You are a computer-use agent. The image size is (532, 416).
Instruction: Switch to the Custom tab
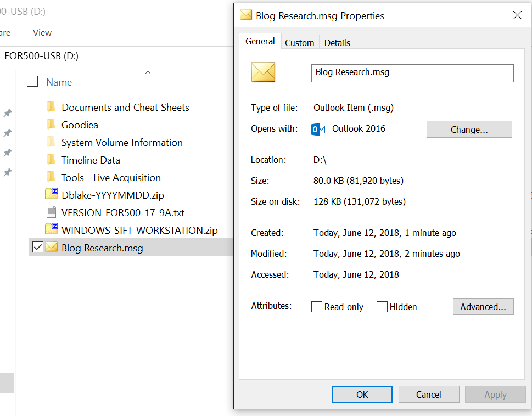pyautogui.click(x=300, y=43)
